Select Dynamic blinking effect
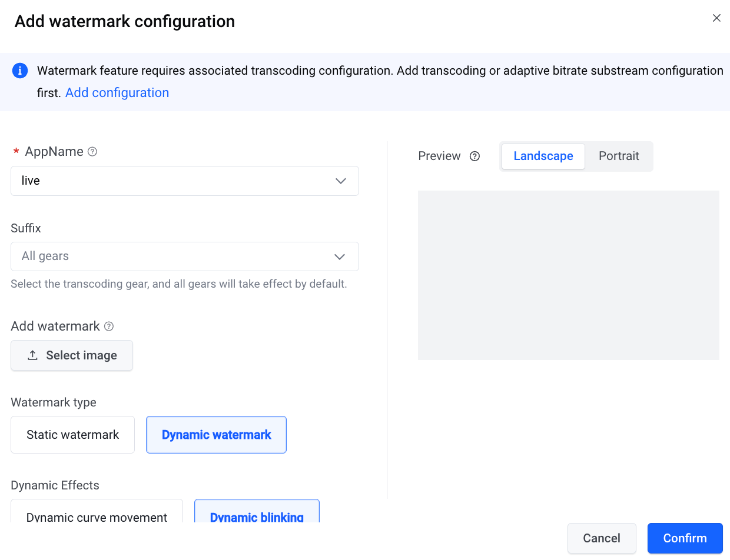Viewport: 730px width, 560px height. click(257, 511)
